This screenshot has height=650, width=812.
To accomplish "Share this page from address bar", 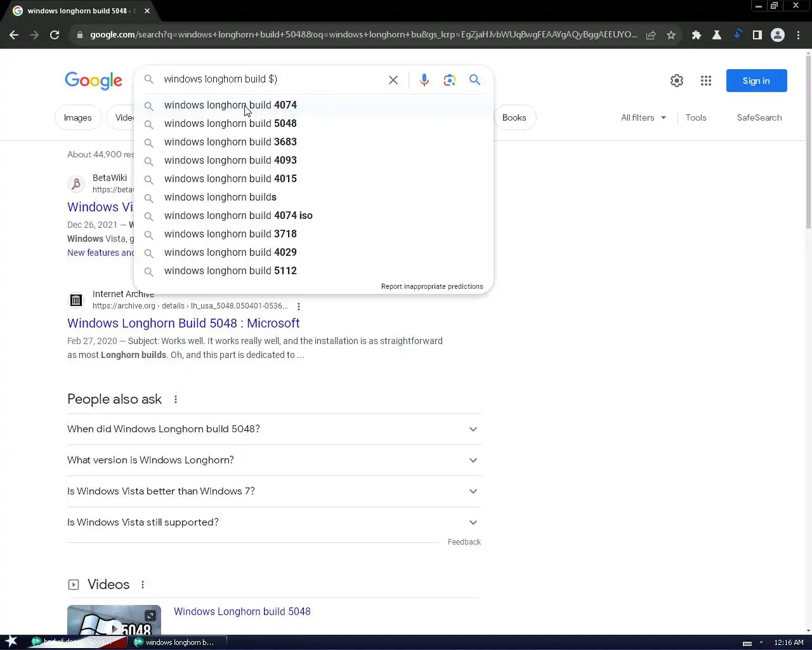I will tap(651, 35).
